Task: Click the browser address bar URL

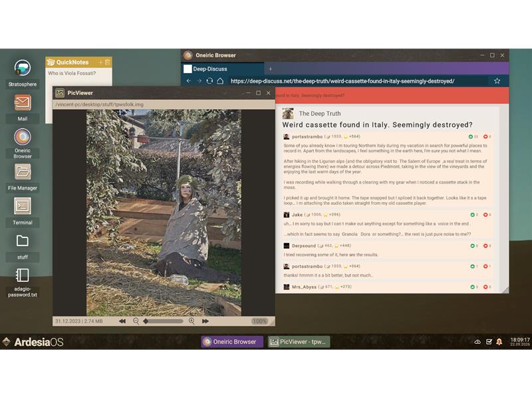Action: tap(342, 81)
